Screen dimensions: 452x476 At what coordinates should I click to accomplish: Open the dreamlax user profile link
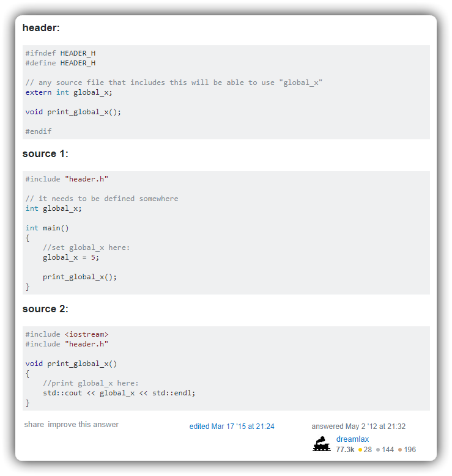coord(352,439)
